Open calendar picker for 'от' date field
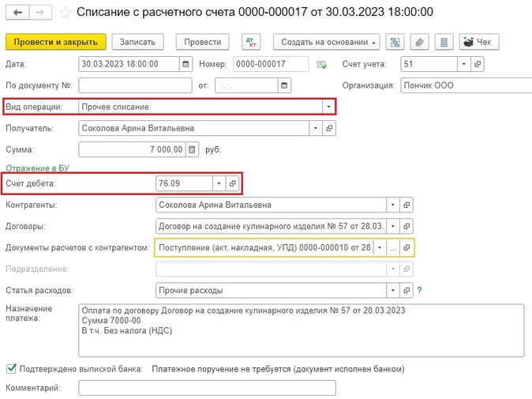This screenshot has width=532, height=399. tap(284, 85)
